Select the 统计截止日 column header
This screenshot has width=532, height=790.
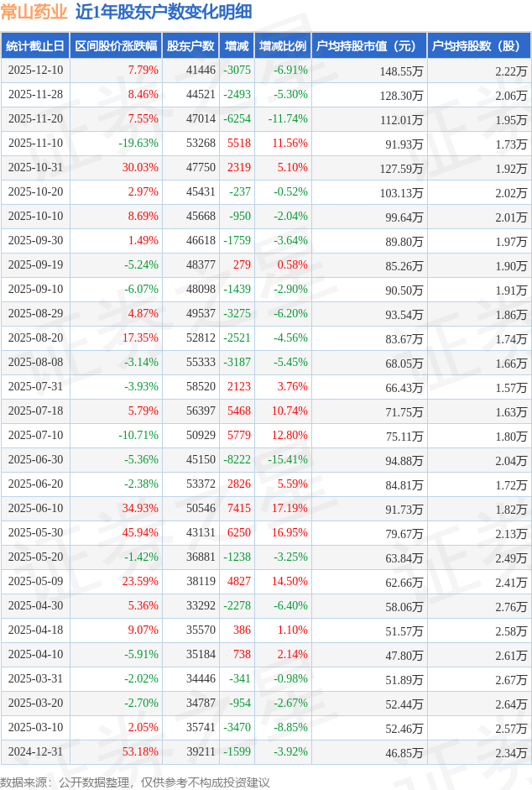click(35, 46)
